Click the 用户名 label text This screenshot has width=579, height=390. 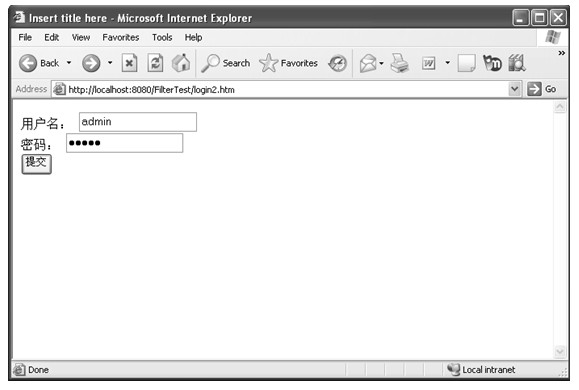(x=42, y=123)
